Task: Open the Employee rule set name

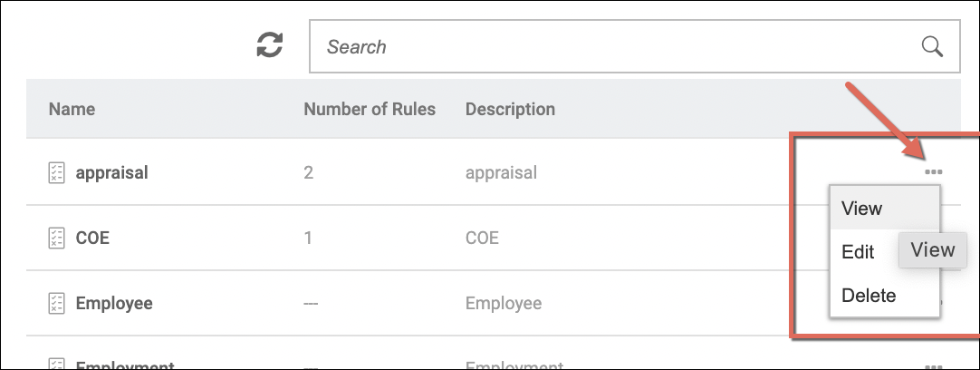Action: click(x=114, y=303)
